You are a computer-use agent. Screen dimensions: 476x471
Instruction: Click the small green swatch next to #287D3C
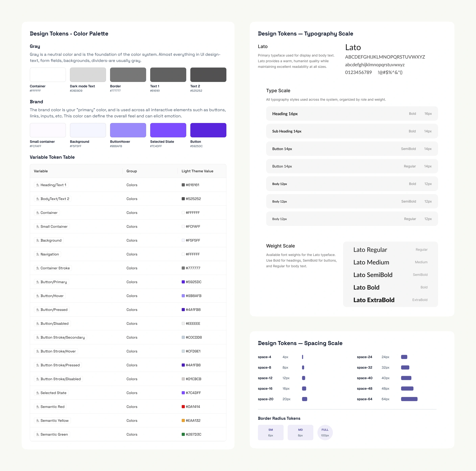183,434
